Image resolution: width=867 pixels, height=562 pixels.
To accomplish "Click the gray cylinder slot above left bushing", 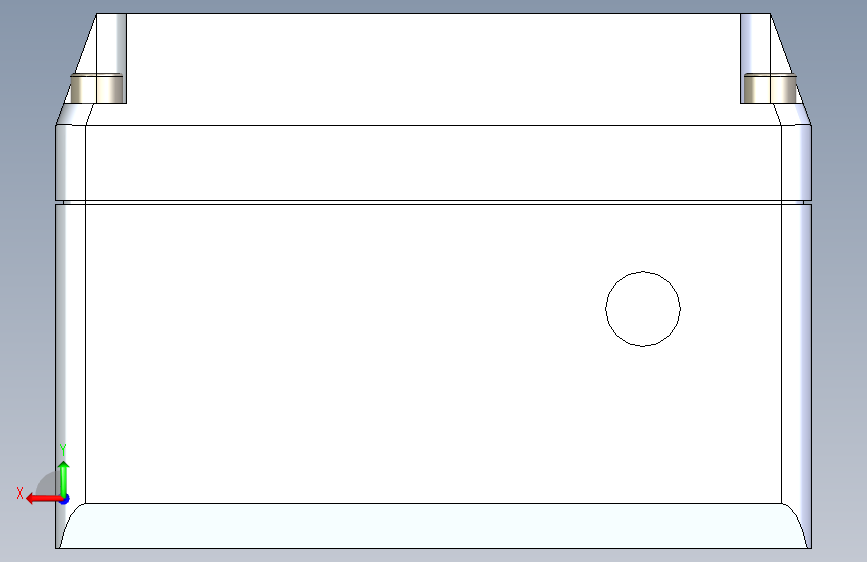I will point(111,43).
